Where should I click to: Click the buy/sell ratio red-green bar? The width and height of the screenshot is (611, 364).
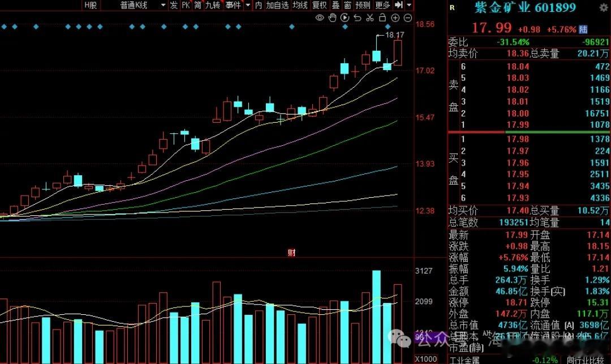point(529,132)
